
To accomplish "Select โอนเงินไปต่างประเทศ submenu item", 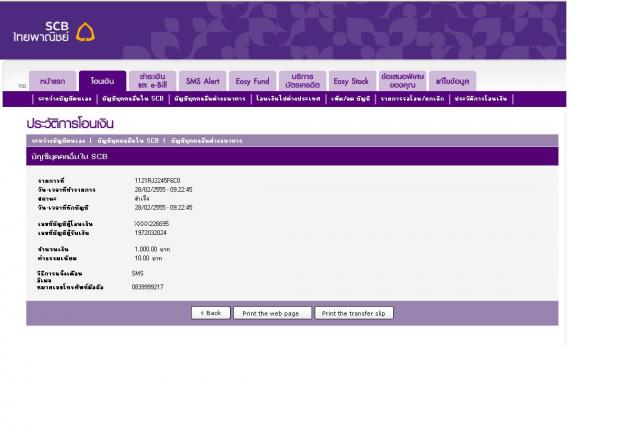I will pos(288,99).
